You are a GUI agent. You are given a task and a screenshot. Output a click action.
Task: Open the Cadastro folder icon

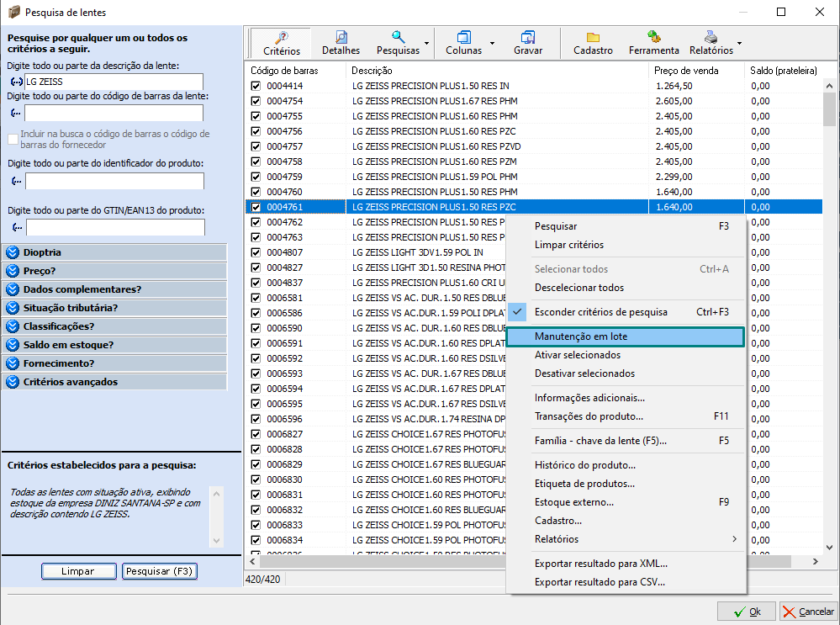tap(593, 36)
